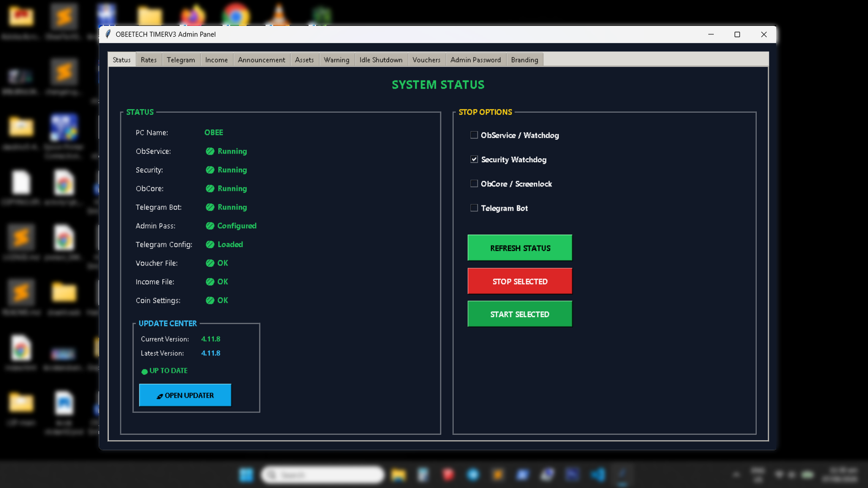868x488 pixels.
Task: Click the START SELECTED button
Action: tap(520, 314)
